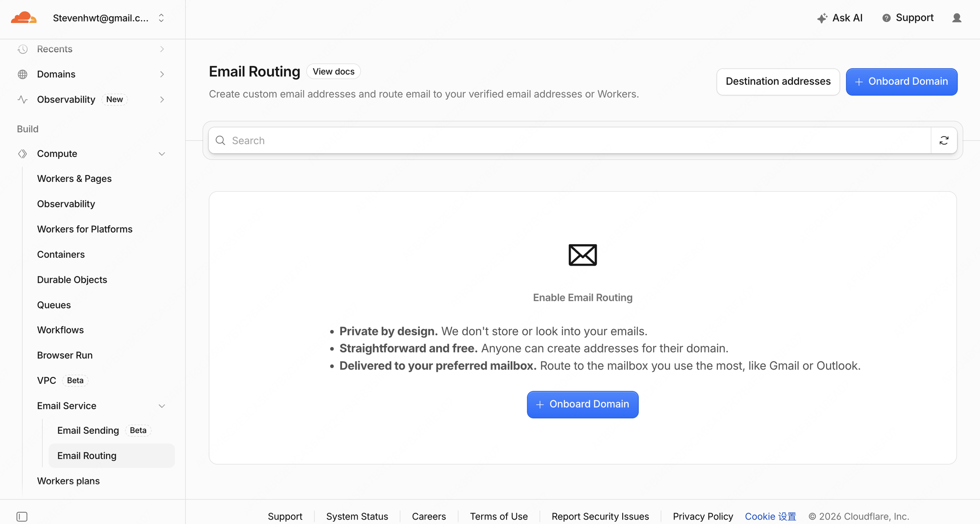
Task: Click the Domains globe icon
Action: coord(23,75)
